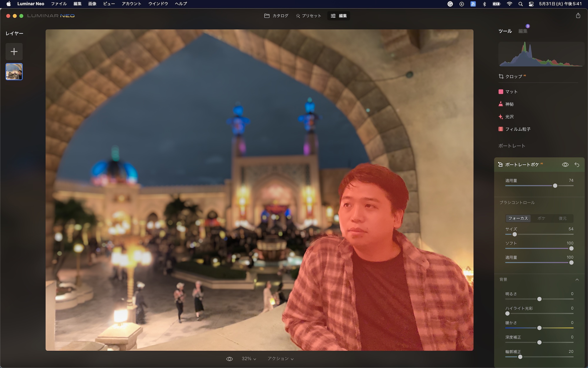
Task: Collapse the 背景 section chevron
Action: 577,280
